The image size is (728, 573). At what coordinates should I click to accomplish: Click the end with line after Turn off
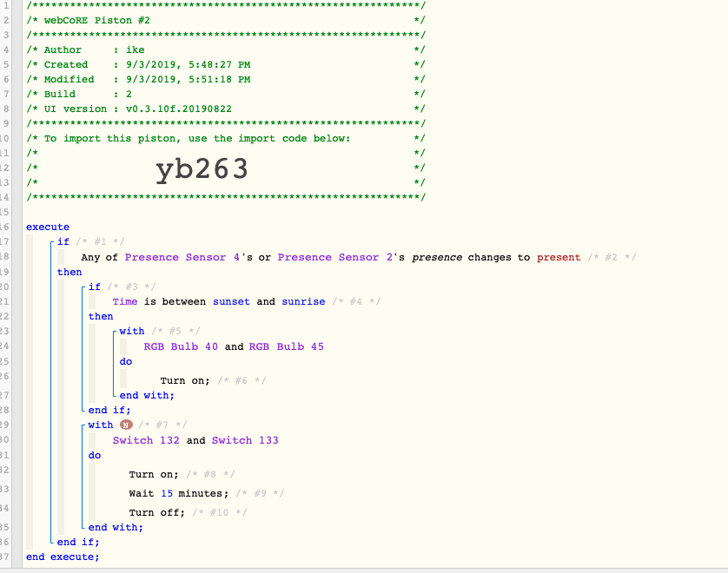coord(116,528)
